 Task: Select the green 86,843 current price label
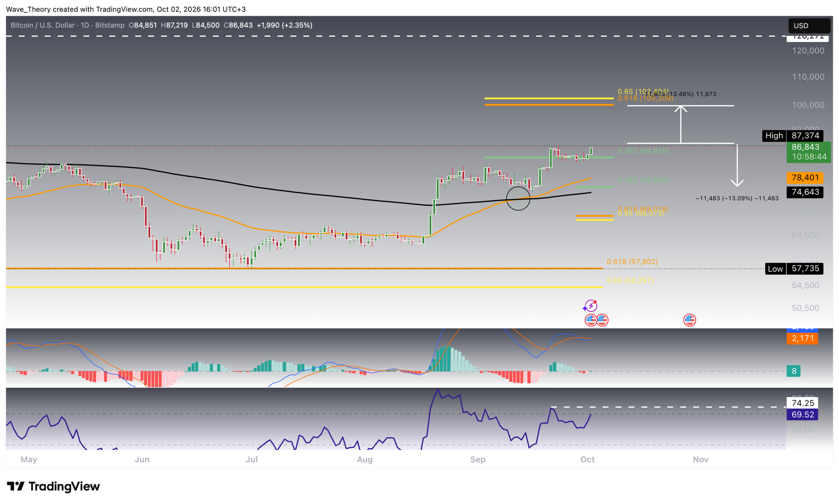808,152
